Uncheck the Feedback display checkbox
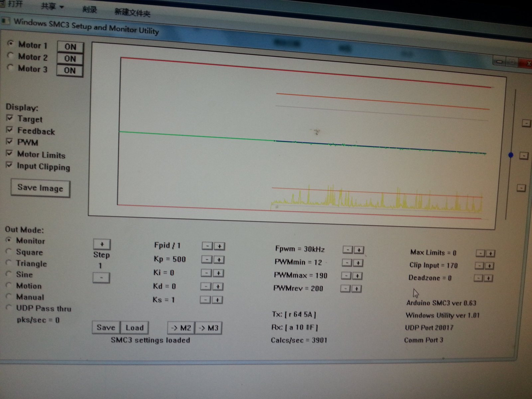Viewport: 532px width, 399px height. click(10, 130)
